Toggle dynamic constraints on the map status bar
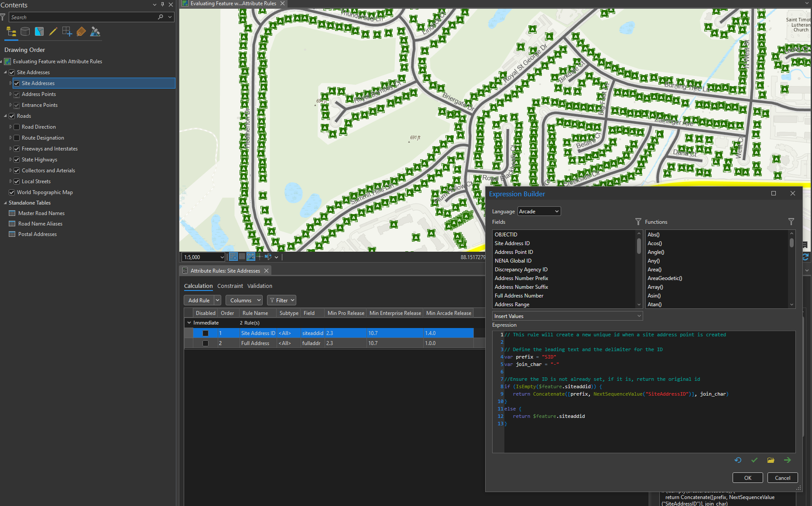Image resolution: width=812 pixels, height=506 pixels. 251,256
